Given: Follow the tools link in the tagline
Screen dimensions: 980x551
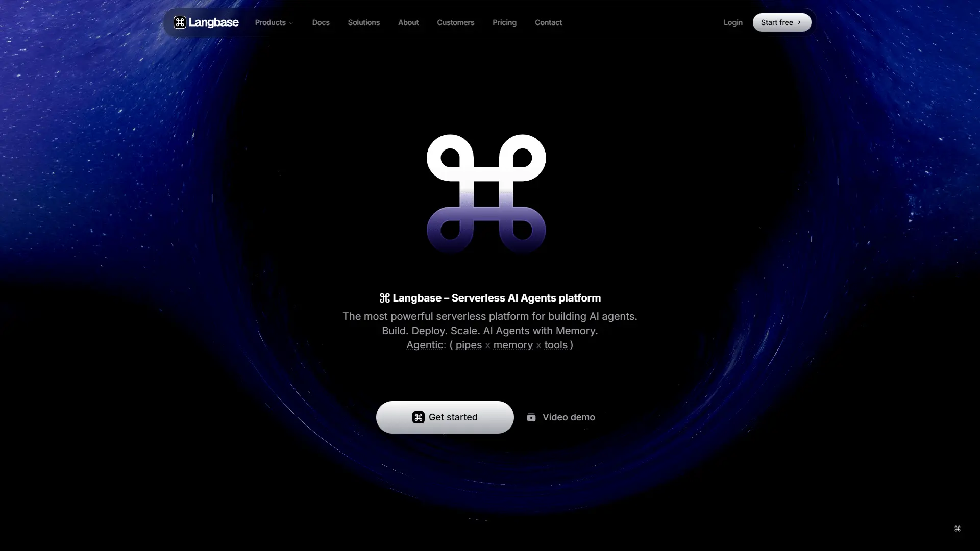Looking at the screenshot, I should [x=556, y=345].
